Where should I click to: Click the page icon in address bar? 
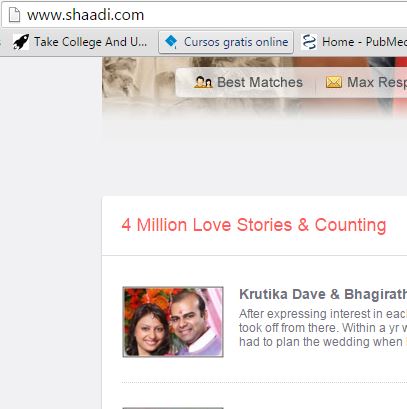click(14, 15)
